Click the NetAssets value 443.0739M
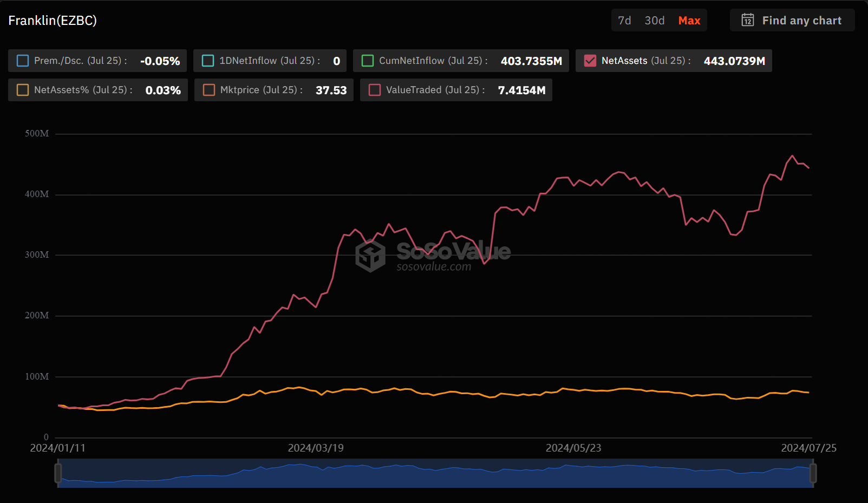 click(x=734, y=61)
